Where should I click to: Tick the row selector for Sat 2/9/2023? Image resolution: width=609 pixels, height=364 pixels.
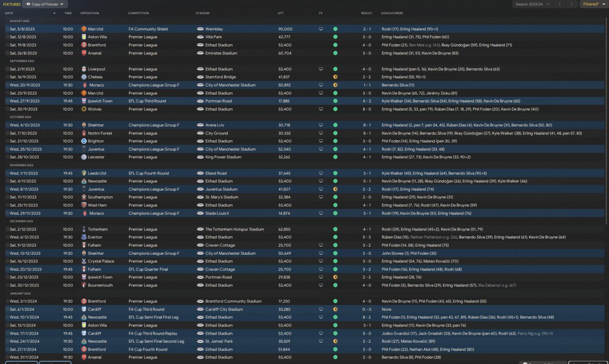click(x=7, y=69)
